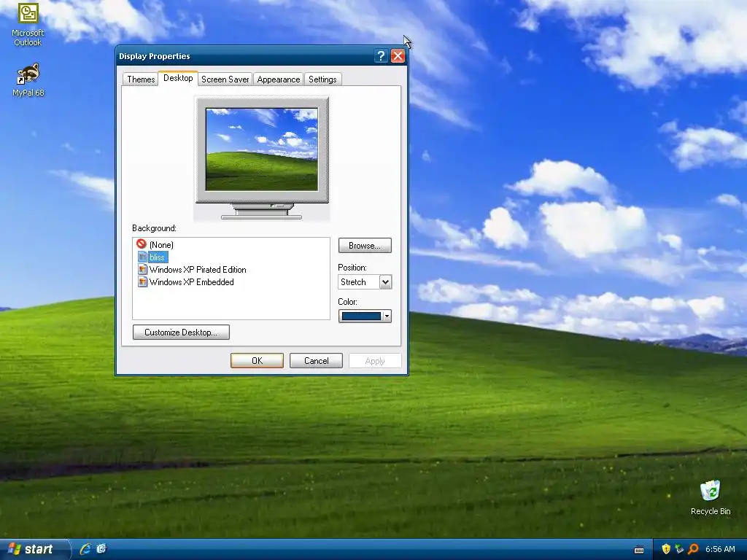Switch to the Themes tab
The height and width of the screenshot is (560, 747).
[x=141, y=79]
